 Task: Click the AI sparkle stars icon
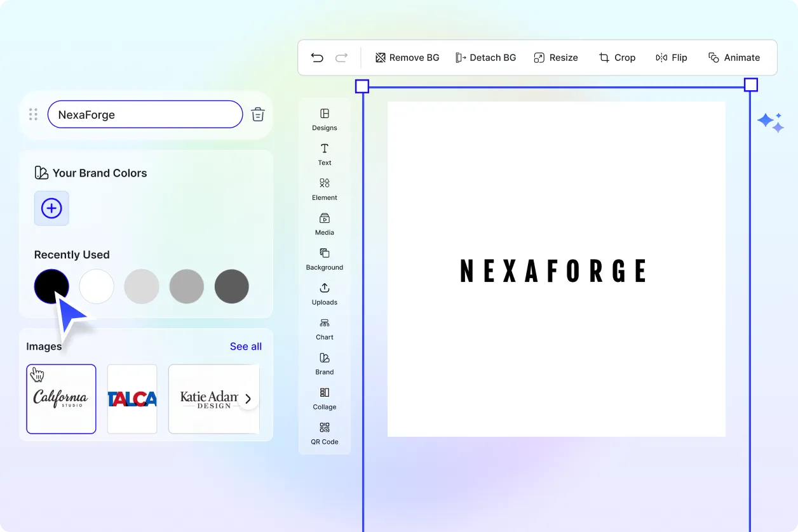(770, 122)
